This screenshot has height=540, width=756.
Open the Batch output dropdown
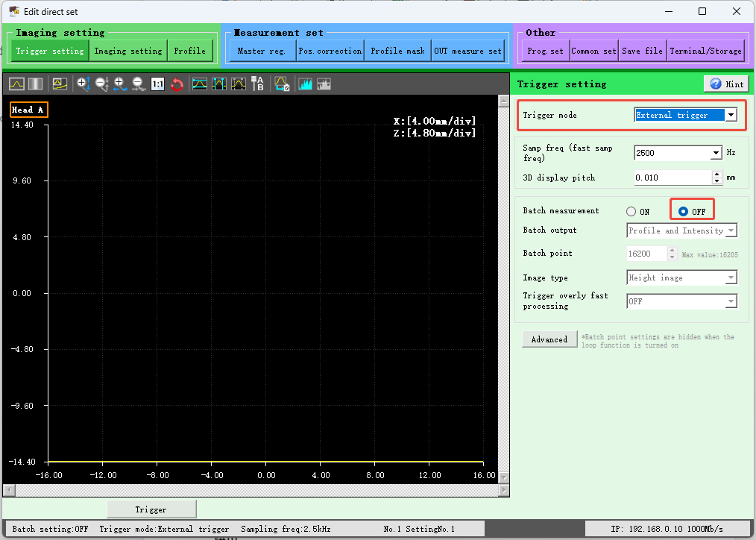[731, 230]
